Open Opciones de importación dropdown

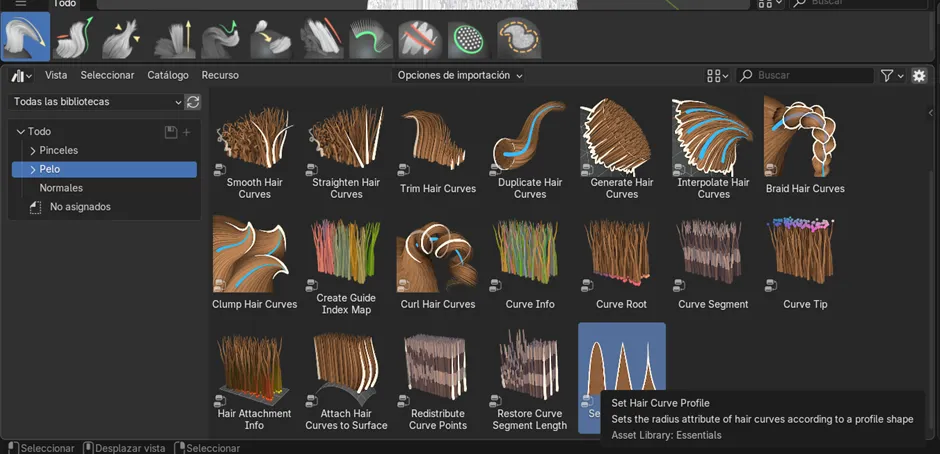point(460,76)
